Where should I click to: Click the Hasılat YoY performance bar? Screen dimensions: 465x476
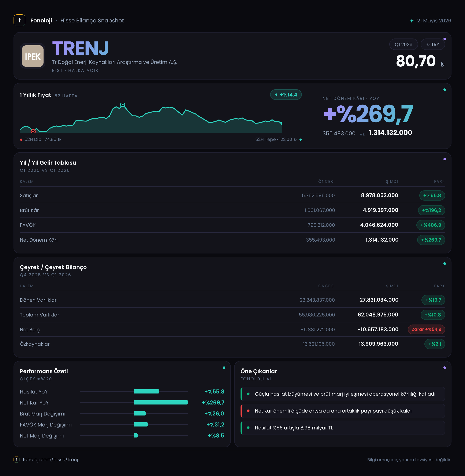coord(146,391)
